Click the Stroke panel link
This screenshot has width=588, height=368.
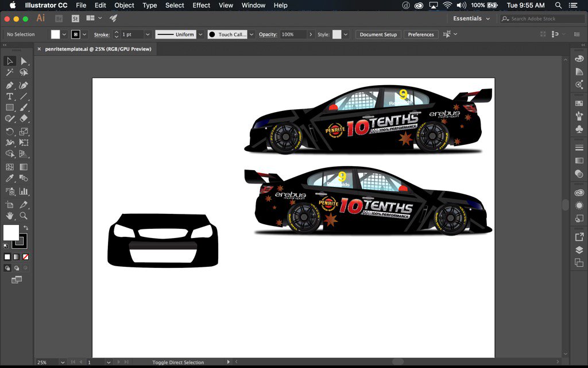(102, 34)
